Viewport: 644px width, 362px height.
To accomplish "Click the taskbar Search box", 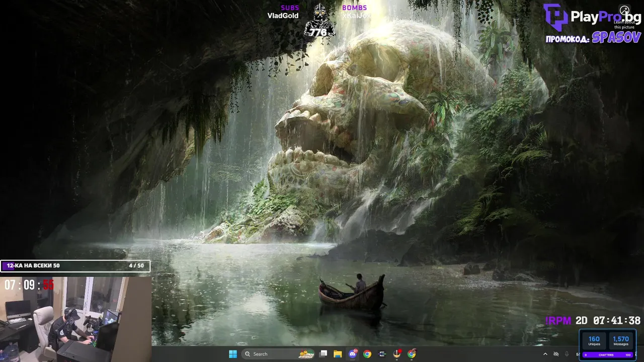I will (x=279, y=354).
